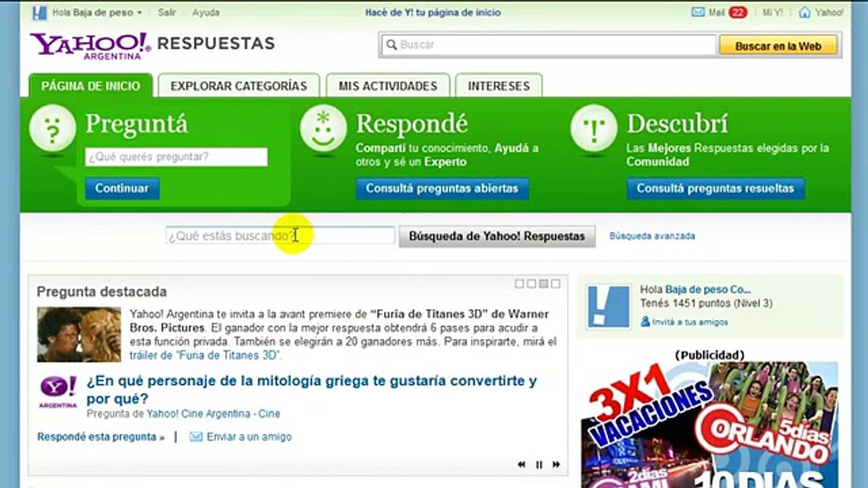Click Búsqueda de Yahoo! Respuestas button
Screen dimensions: 868x488
click(497, 236)
